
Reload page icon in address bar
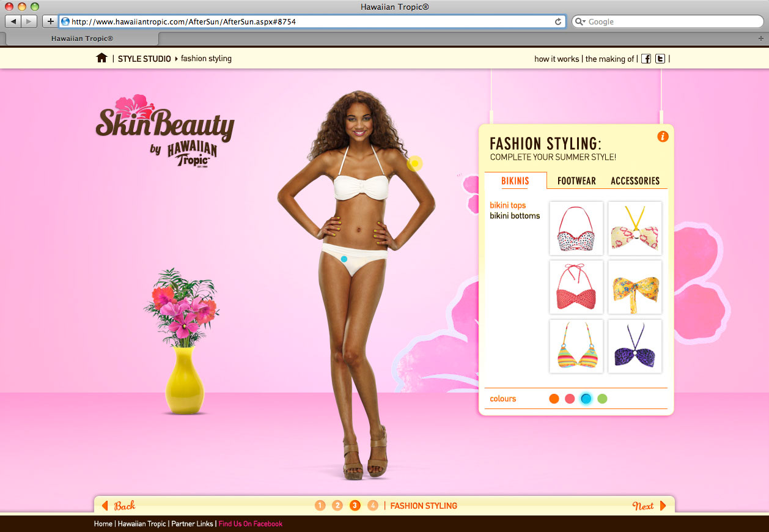point(557,21)
